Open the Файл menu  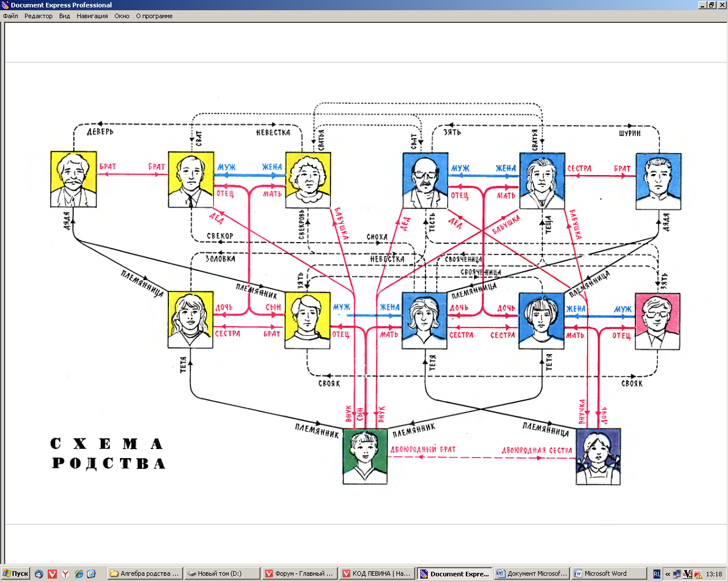10,16
